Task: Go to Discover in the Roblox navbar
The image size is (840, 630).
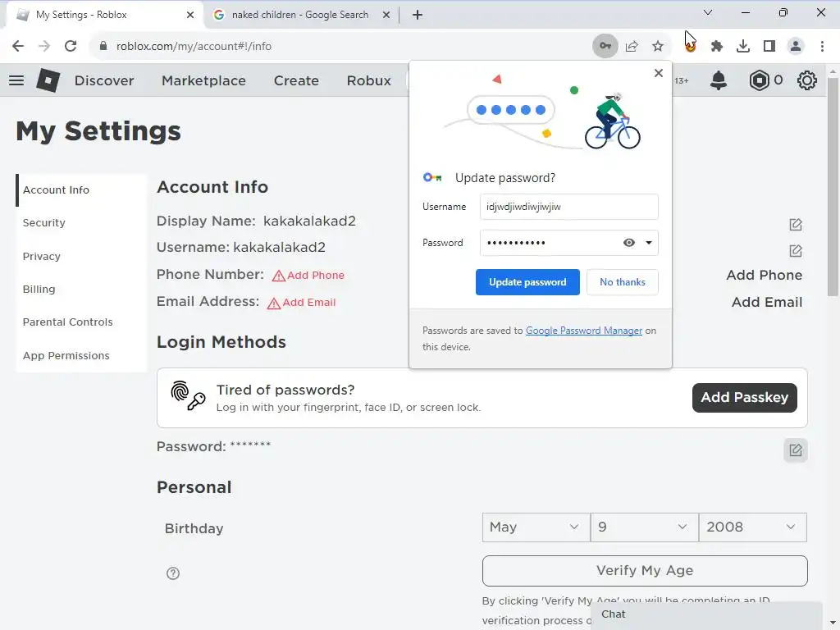Action: [104, 80]
